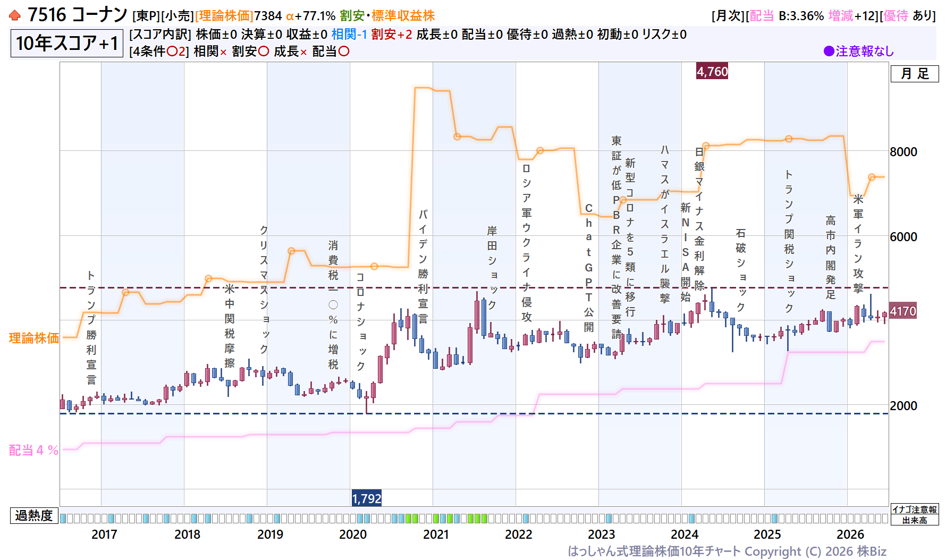Select the 収益±0 score item
The image size is (946, 560).
tap(307, 35)
